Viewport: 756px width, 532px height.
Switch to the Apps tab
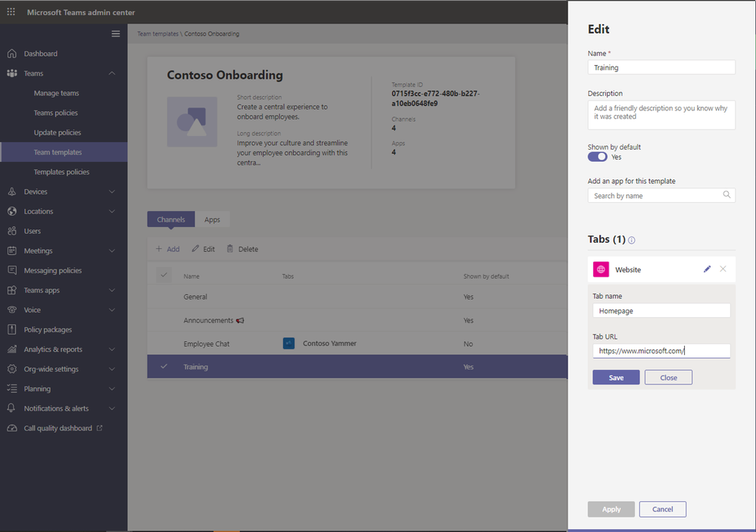pos(212,219)
